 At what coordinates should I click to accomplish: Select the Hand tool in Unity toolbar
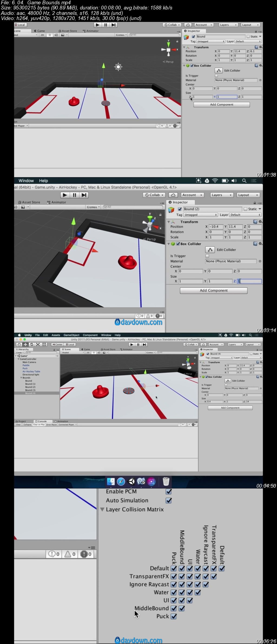pyautogui.click(x=19, y=344)
